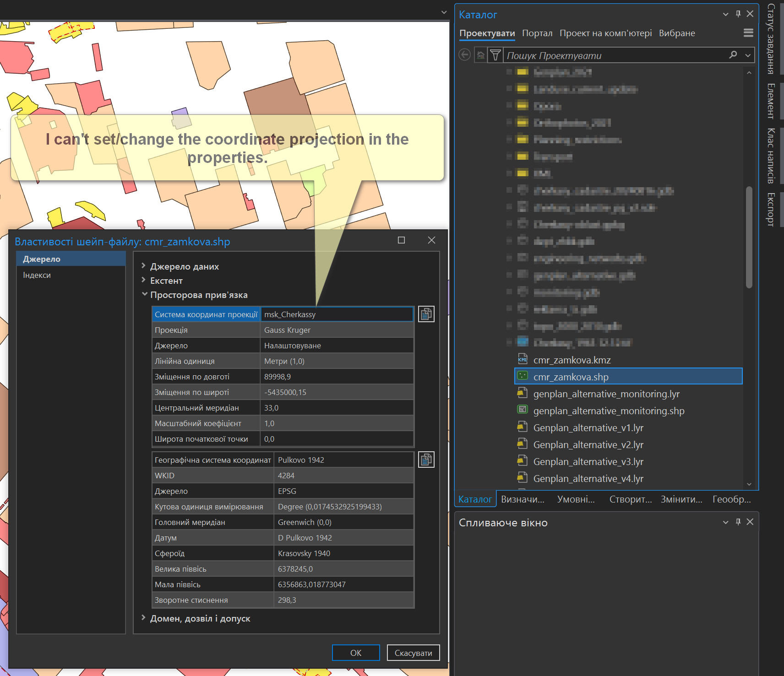Click the magnifier search icon in Catalog
The width and height of the screenshot is (784, 676).
(x=733, y=55)
